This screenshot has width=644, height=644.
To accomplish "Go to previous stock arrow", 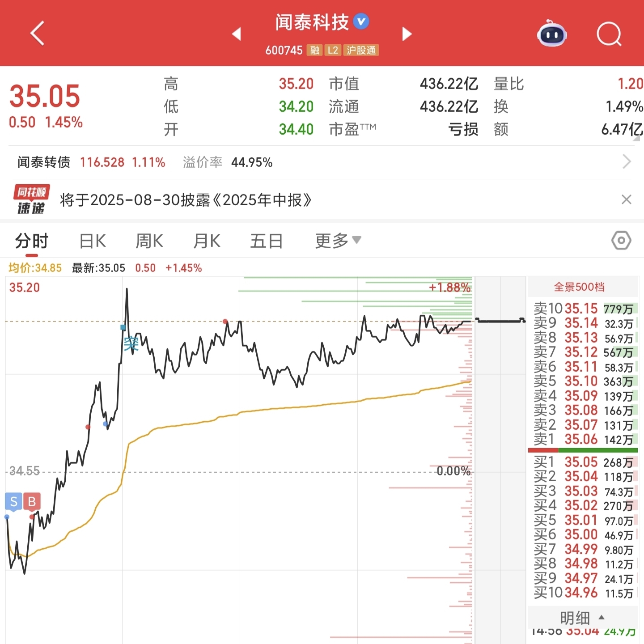I will (x=237, y=34).
